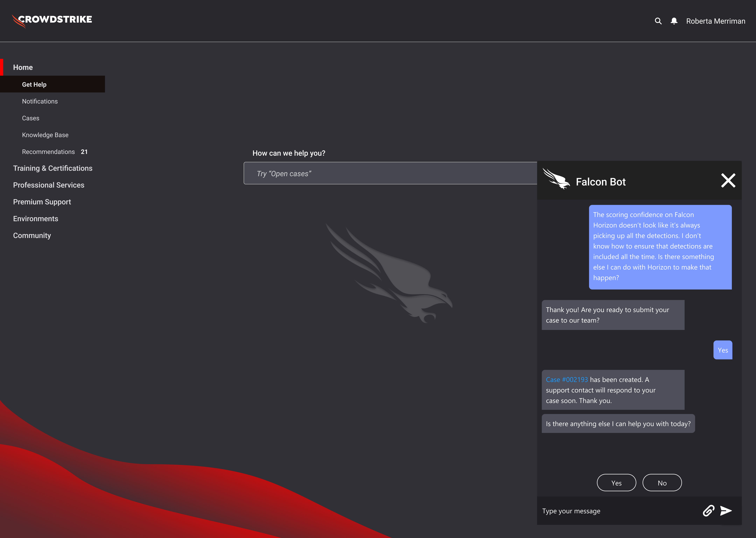Open Community section

32,236
